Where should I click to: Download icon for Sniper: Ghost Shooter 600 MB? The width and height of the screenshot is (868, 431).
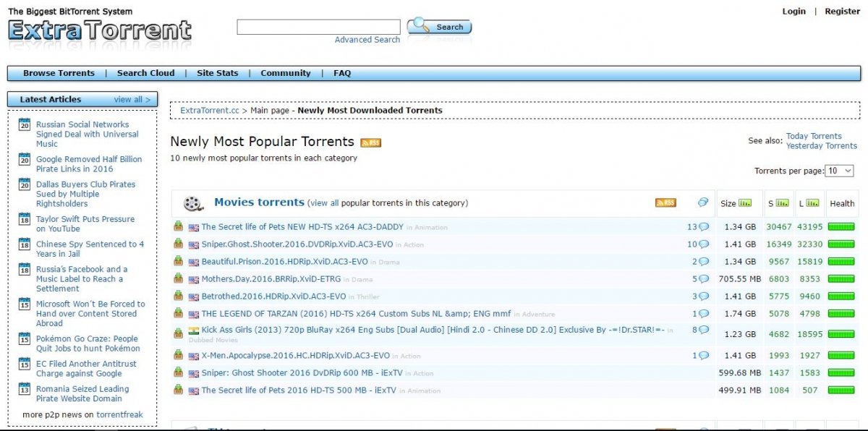pos(178,372)
